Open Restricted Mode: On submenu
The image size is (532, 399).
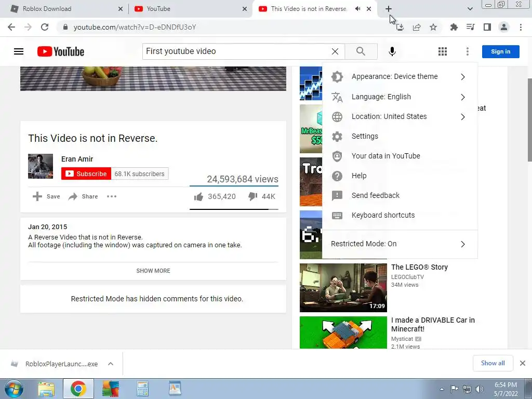(400, 244)
